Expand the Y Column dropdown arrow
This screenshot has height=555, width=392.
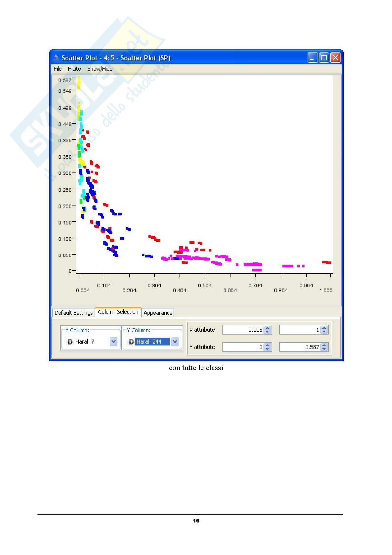tap(175, 341)
